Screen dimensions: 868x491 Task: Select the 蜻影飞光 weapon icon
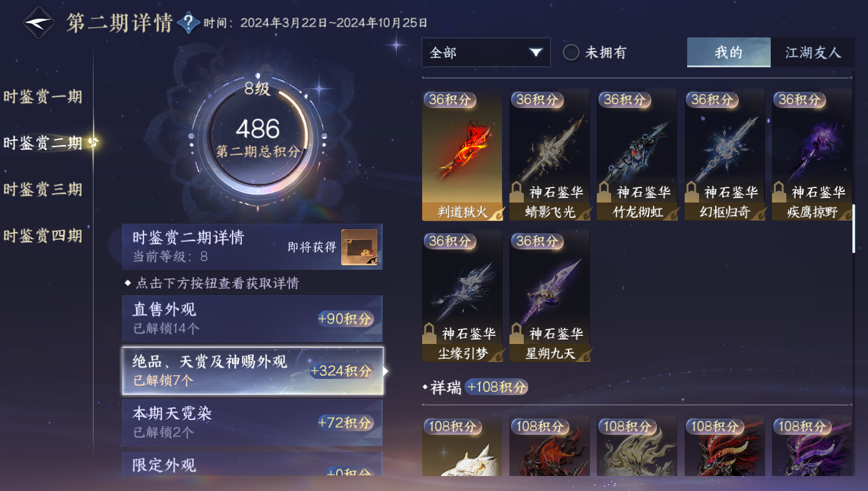click(x=549, y=155)
